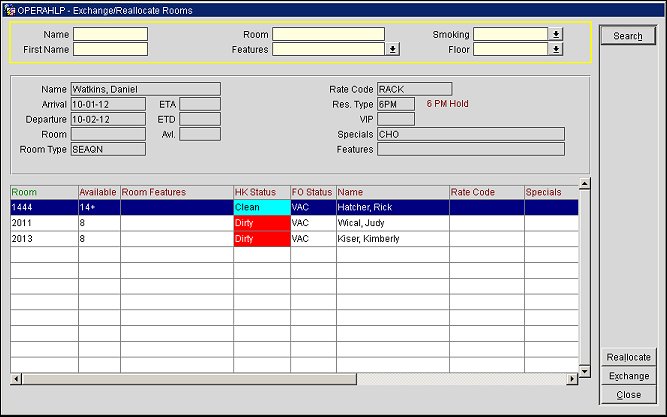Click the Clean status cell for room 1444
This screenshot has height=417, width=667.
pos(260,207)
